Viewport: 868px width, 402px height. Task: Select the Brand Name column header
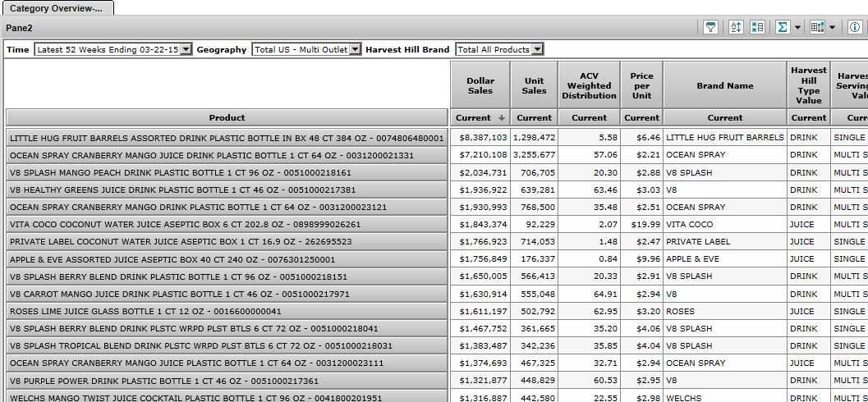pos(725,85)
